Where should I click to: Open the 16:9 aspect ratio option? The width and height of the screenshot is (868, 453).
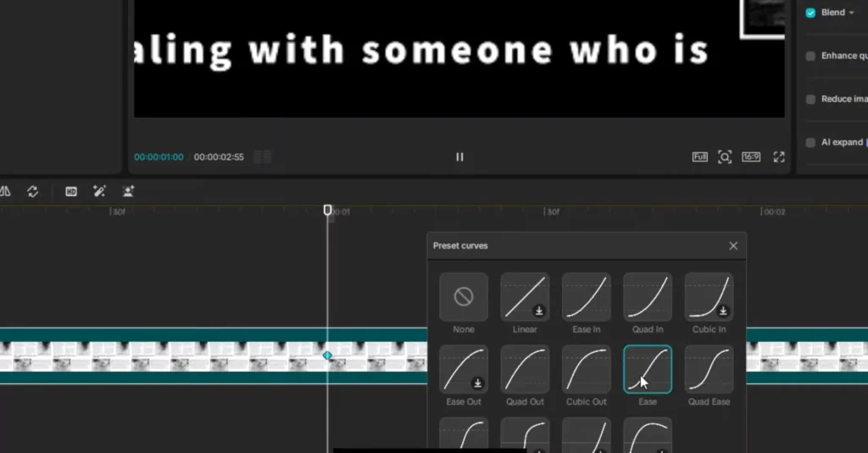click(751, 157)
